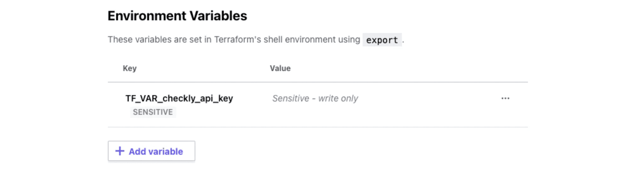The height and width of the screenshot is (172, 644).
Task: Click the word "Sensitive" in the value column
Action: click(x=291, y=98)
